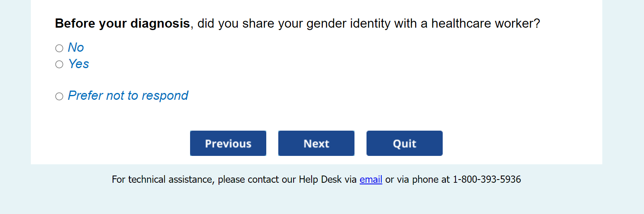Open the Help Desk email link
644x214 pixels.
coord(371,180)
